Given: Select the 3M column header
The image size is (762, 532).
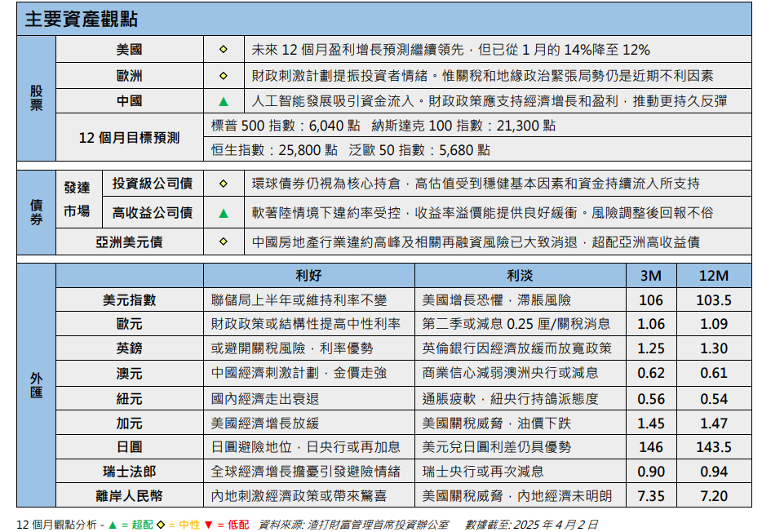Looking at the screenshot, I should tap(650, 275).
